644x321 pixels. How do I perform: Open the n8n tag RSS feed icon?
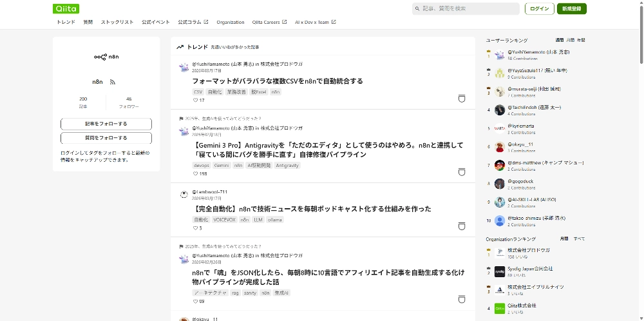(x=112, y=82)
